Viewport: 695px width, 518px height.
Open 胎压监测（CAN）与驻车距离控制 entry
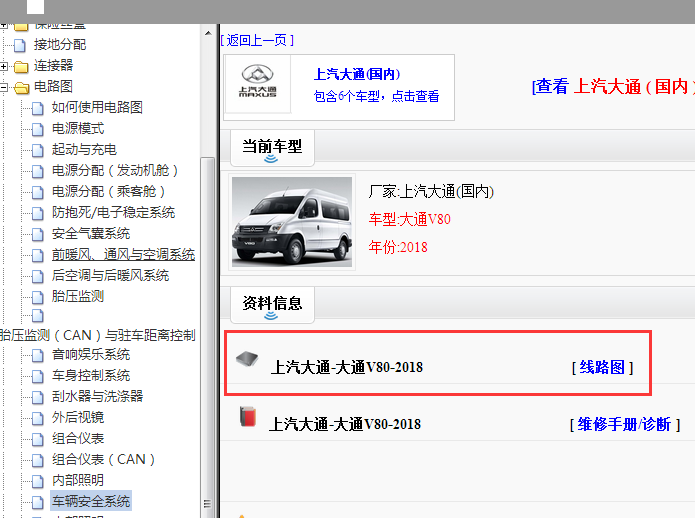[98, 335]
